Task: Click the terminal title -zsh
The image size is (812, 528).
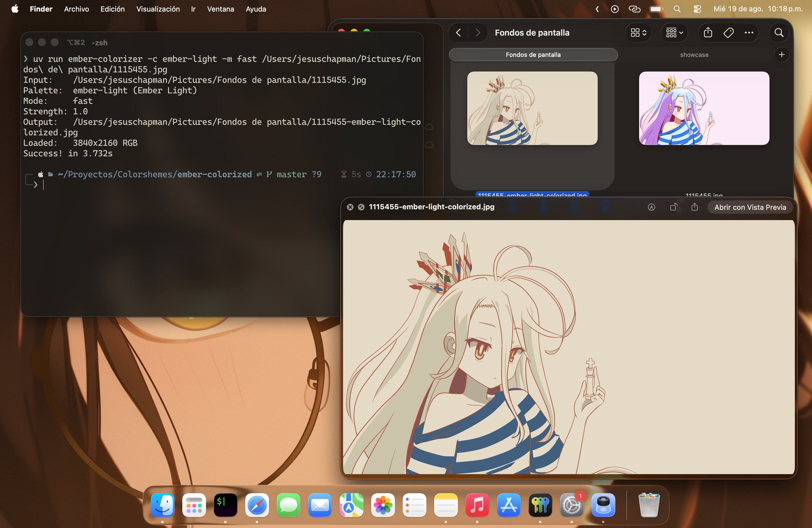Action: [x=99, y=43]
